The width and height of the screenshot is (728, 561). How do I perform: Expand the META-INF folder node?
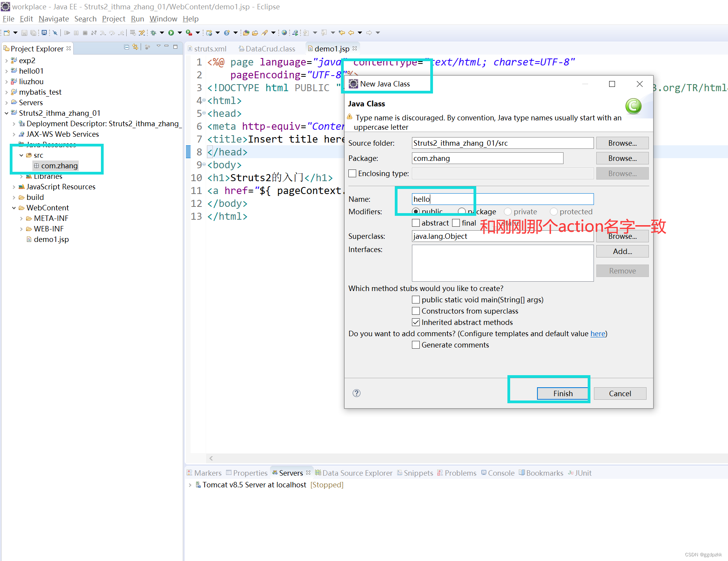click(x=21, y=219)
